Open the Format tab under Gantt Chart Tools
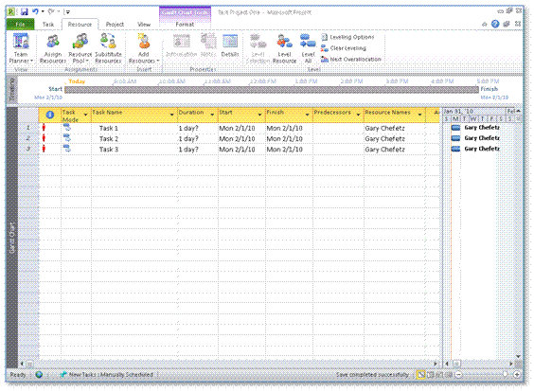Screen dimensions: 534x392 point(185,25)
